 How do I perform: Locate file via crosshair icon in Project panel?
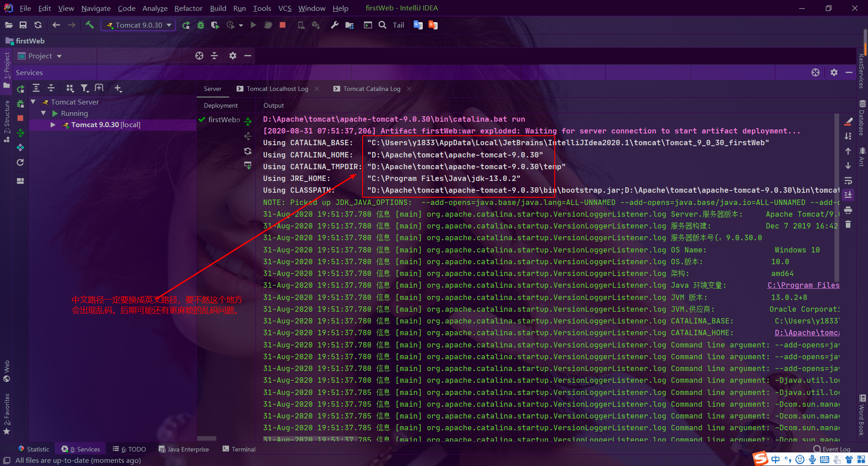pyautogui.click(x=199, y=56)
